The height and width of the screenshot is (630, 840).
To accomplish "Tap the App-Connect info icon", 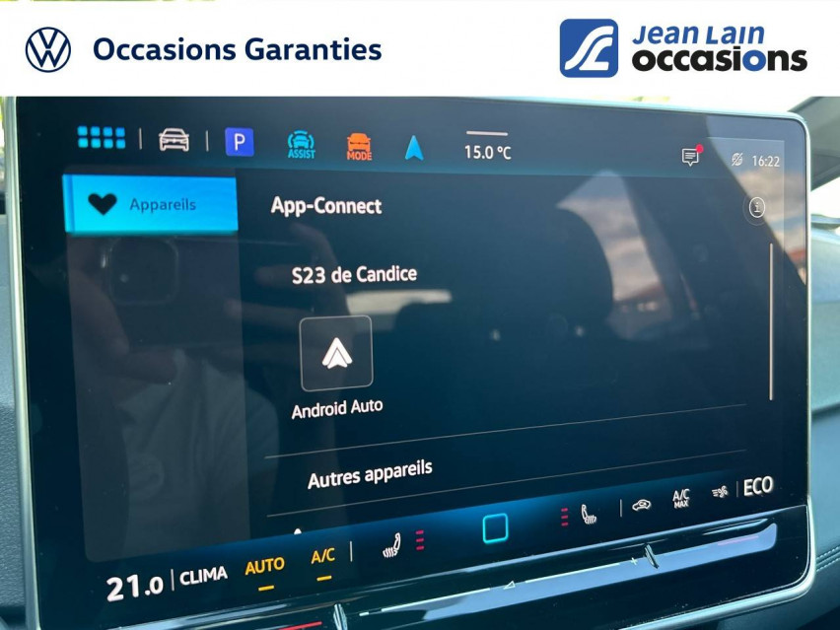I will coord(756,207).
